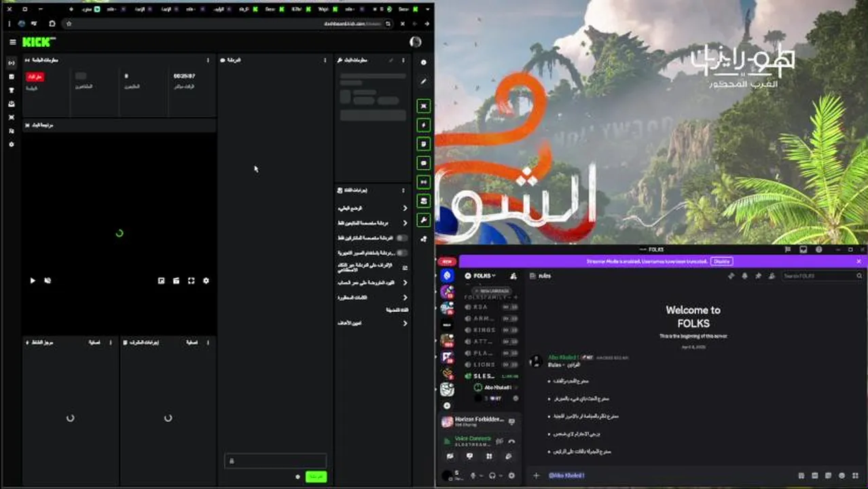Open Discord user settings gear
This screenshot has width=868, height=489.
pos(511,475)
